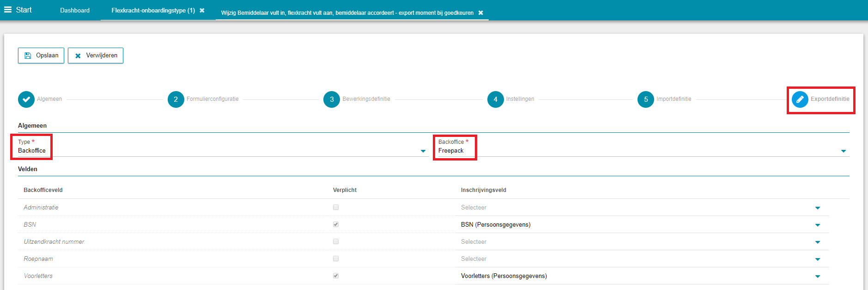Screen dimensions: 868x290
Task: Click the Exportdefinitie pencil step icon
Action: click(x=800, y=99)
